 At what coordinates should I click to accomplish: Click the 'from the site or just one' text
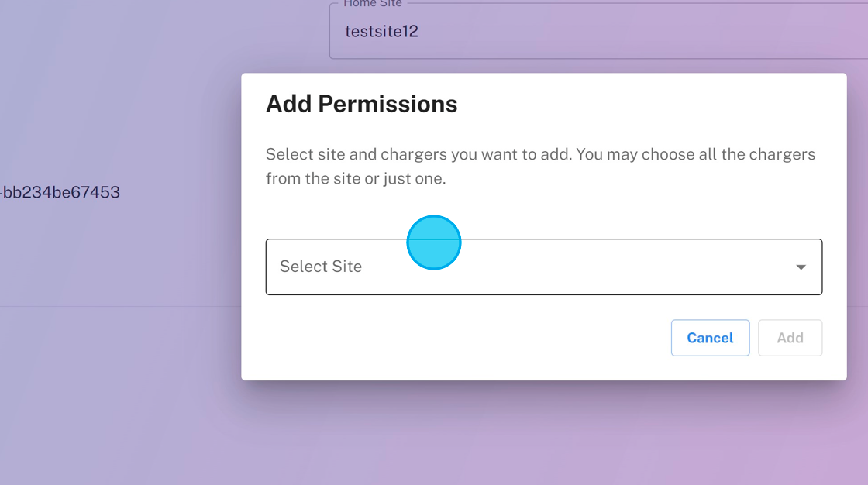(x=356, y=178)
